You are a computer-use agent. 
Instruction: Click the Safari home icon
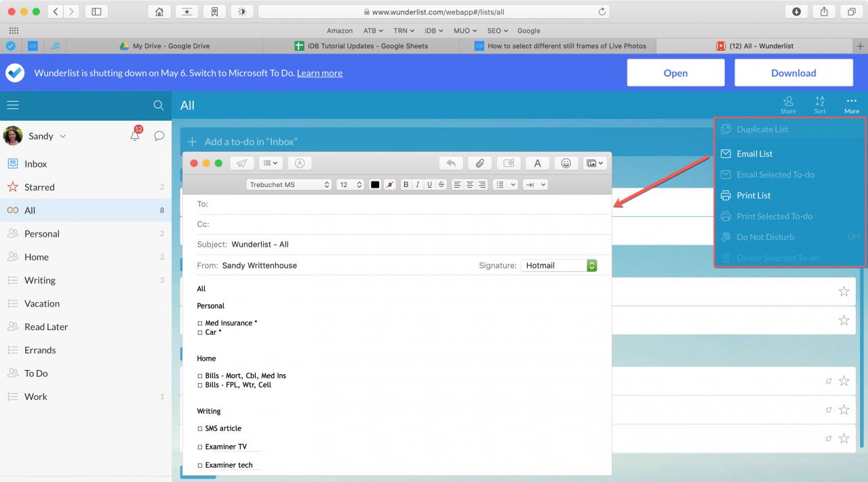tap(159, 12)
